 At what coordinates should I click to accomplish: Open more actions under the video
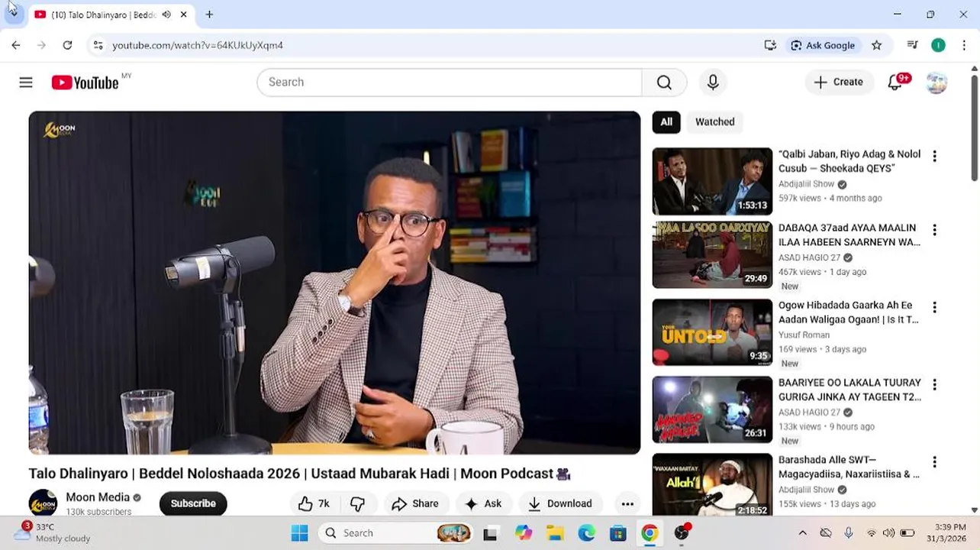[x=627, y=503]
